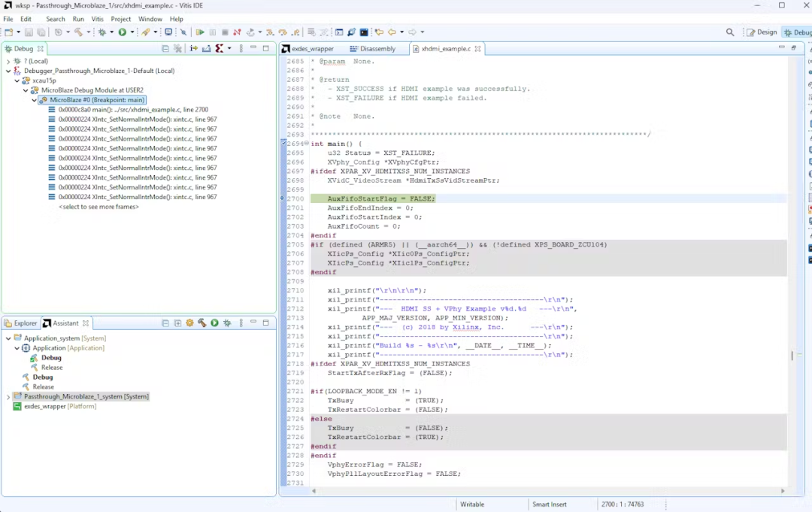Switch to the Design perspective
This screenshot has width=812, height=512.
pos(762,32)
